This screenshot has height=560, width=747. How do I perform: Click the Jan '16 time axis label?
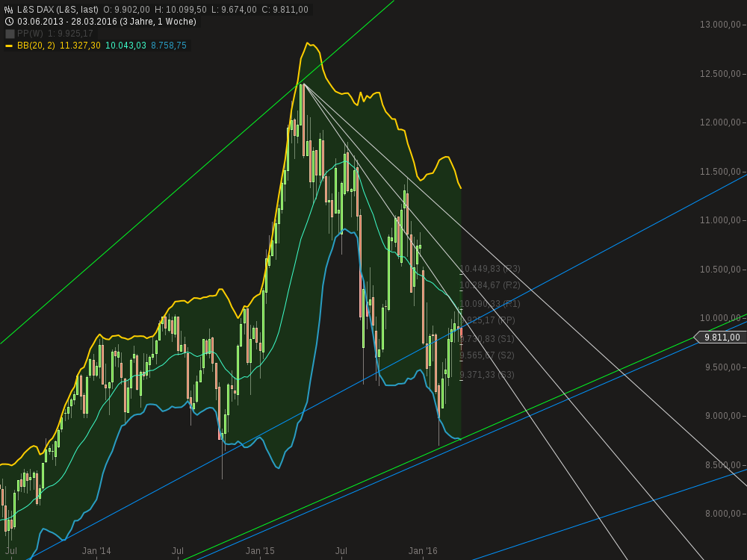(423, 551)
